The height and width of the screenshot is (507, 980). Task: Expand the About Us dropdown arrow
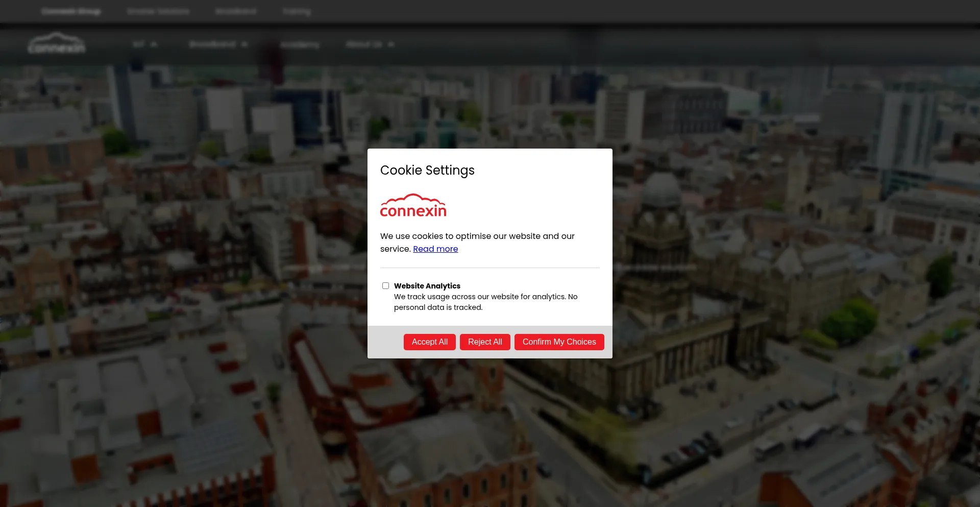pos(391,44)
